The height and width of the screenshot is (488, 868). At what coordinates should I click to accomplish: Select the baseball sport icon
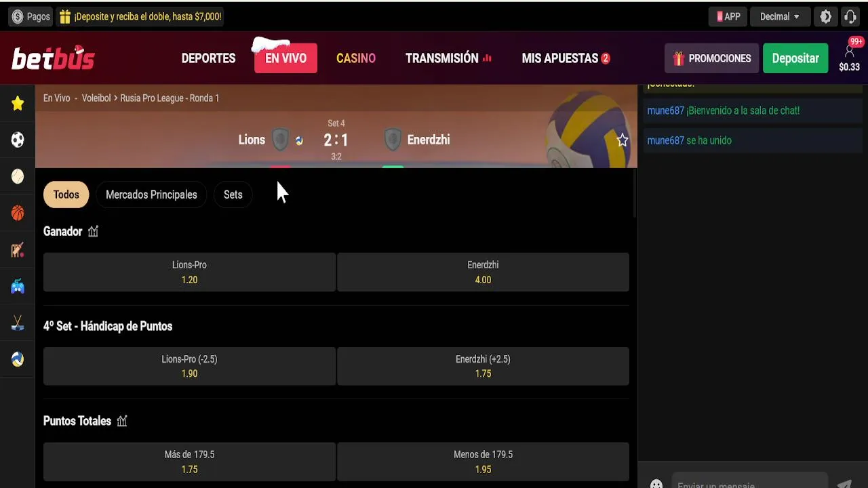pyautogui.click(x=18, y=176)
